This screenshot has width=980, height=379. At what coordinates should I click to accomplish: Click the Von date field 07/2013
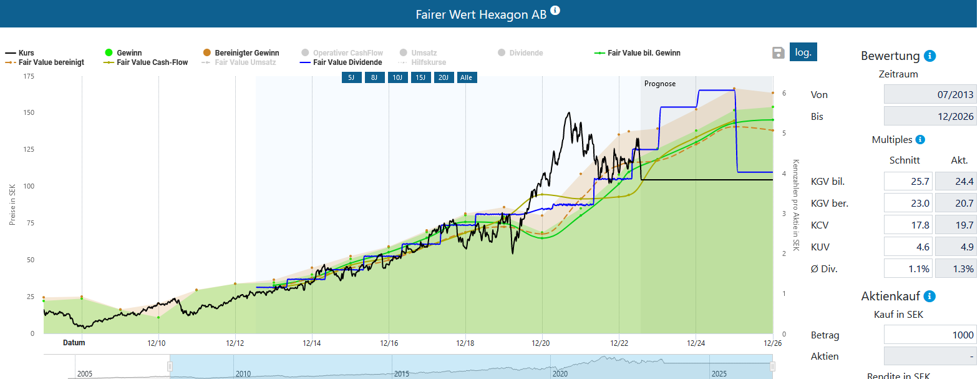click(x=930, y=94)
